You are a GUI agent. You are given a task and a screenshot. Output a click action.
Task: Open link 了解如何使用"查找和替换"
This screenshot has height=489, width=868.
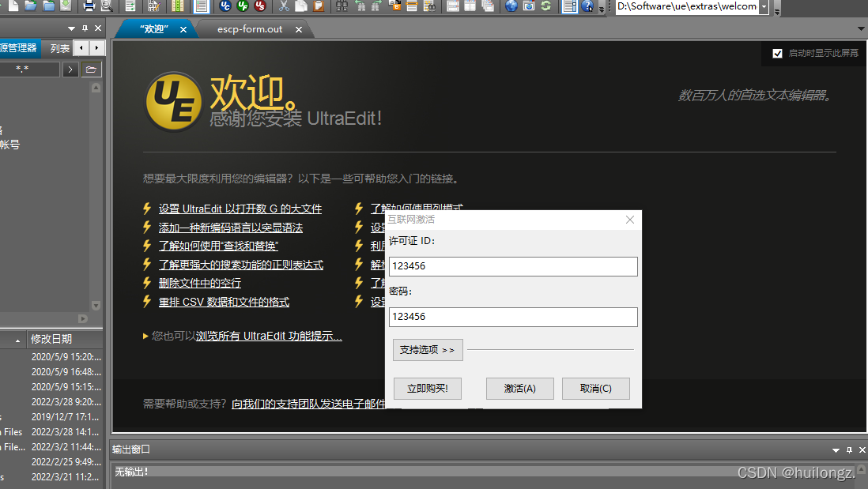point(218,246)
